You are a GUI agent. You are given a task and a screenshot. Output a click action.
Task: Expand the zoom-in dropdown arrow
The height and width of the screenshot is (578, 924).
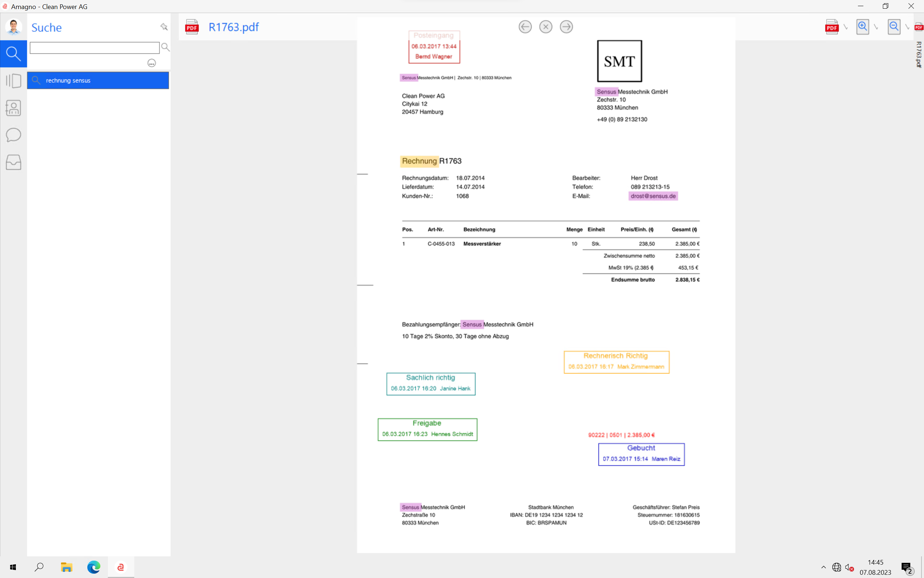tap(876, 27)
